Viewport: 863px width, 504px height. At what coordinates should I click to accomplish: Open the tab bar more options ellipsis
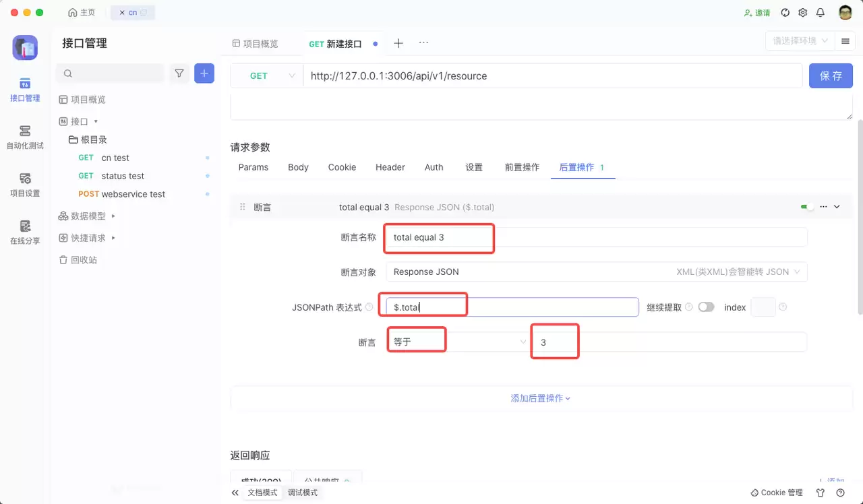pos(423,43)
